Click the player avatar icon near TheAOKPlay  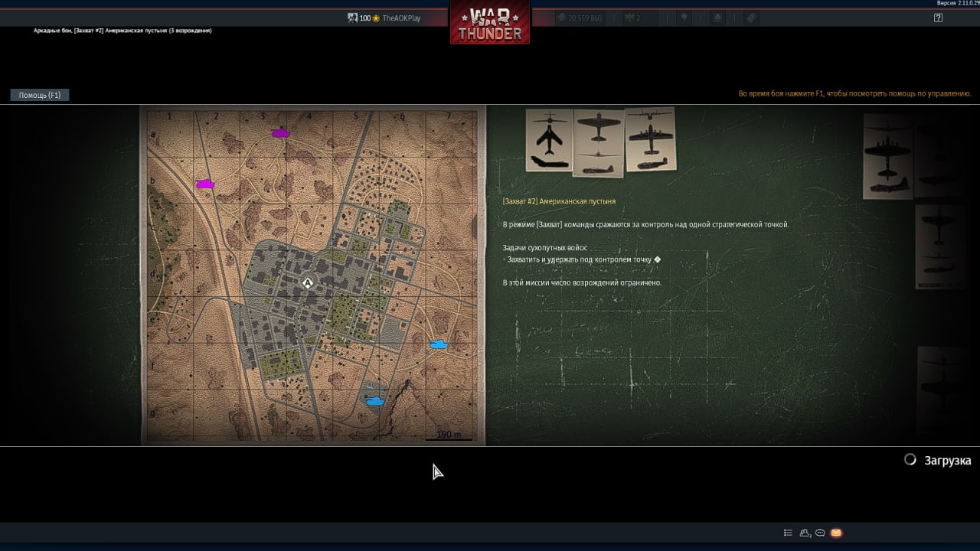point(352,18)
